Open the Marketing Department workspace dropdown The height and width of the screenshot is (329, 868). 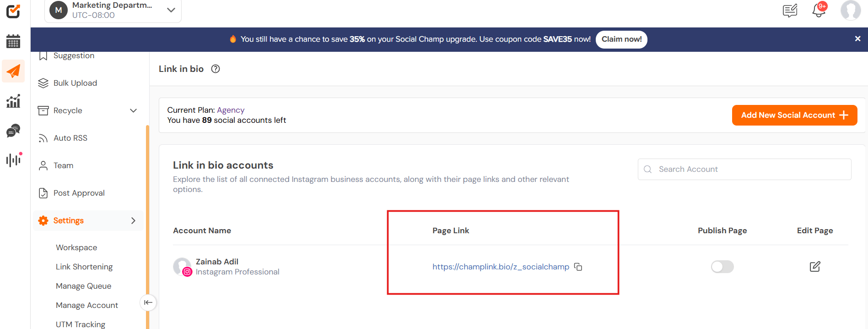(113, 10)
